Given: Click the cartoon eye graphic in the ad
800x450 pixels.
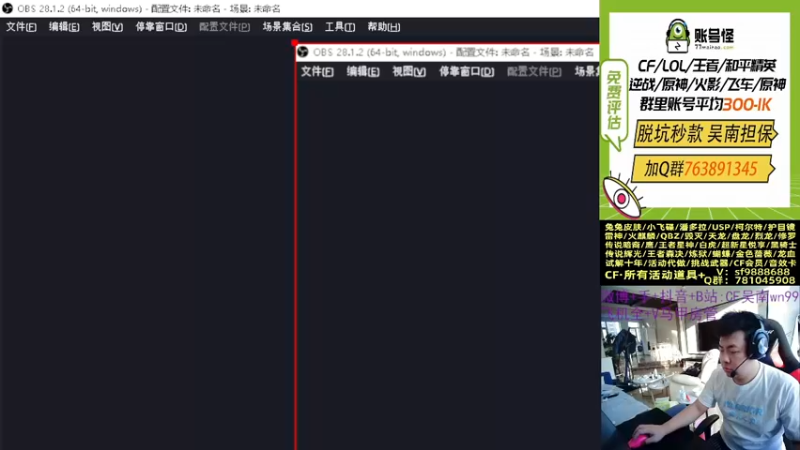Looking at the screenshot, I should (621, 197).
